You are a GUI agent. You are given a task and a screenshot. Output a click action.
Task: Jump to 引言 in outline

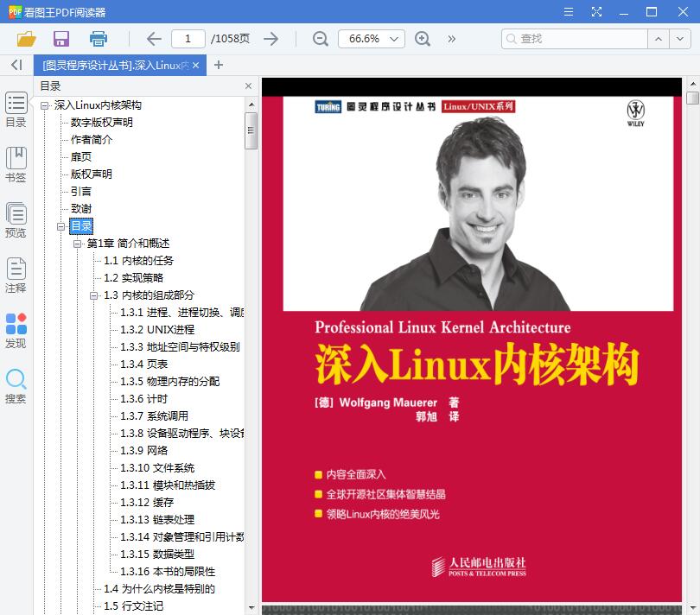tap(81, 192)
